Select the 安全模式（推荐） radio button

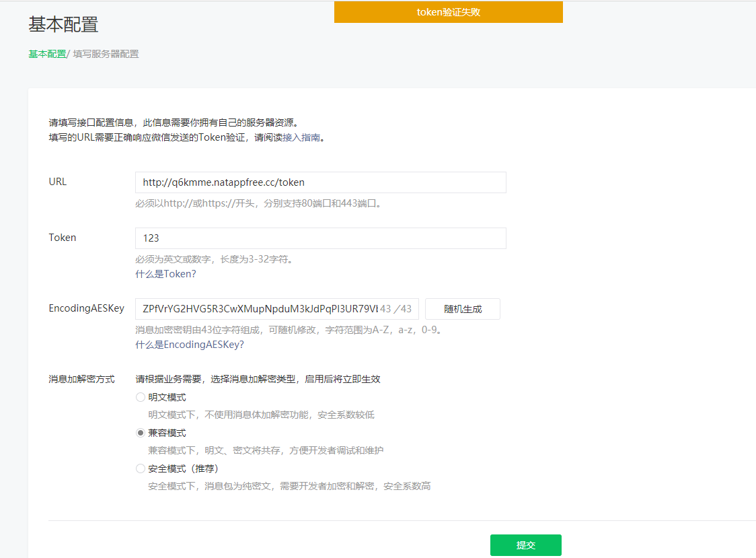[x=141, y=468]
